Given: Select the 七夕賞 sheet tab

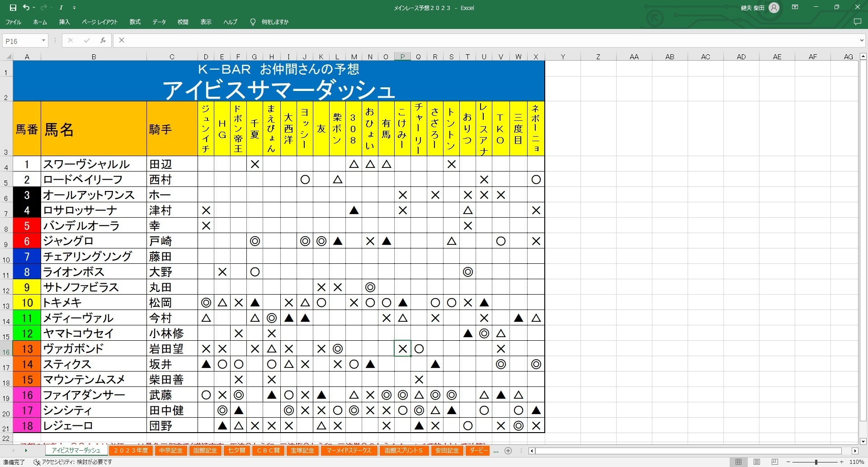Looking at the screenshot, I should point(236,451).
